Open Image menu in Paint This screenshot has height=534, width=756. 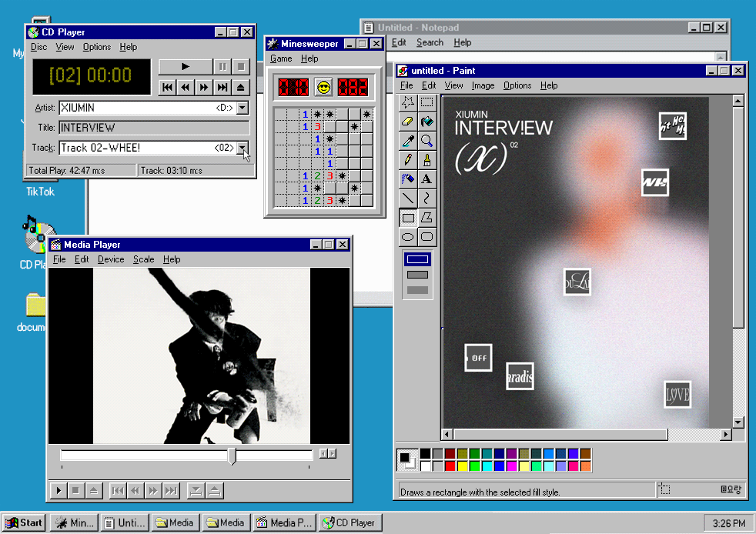coord(483,85)
